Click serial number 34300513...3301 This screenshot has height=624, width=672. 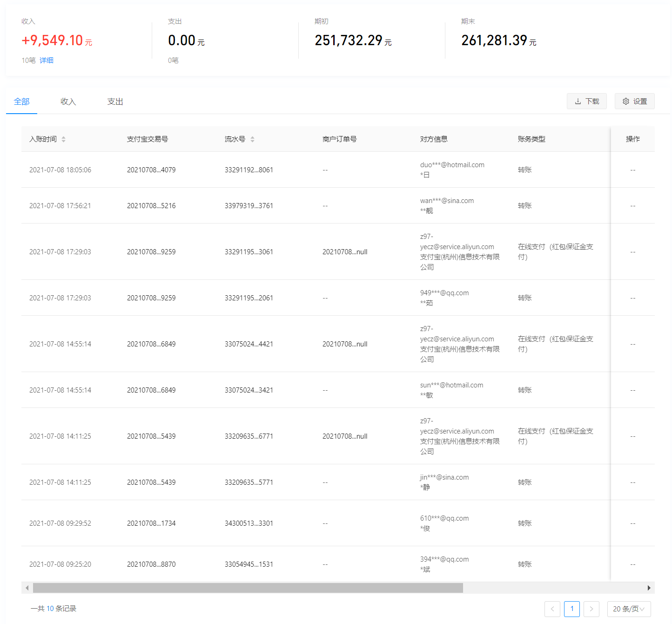[249, 523]
